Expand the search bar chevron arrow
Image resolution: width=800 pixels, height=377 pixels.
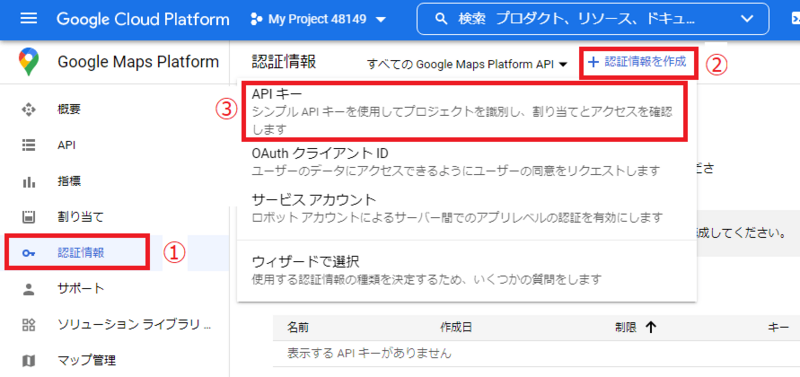(x=747, y=19)
